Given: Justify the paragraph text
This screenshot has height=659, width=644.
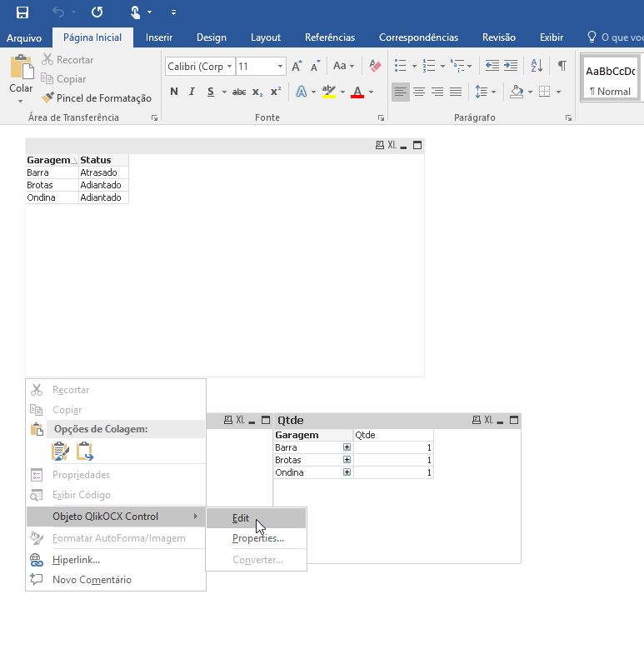Looking at the screenshot, I should (x=456, y=92).
